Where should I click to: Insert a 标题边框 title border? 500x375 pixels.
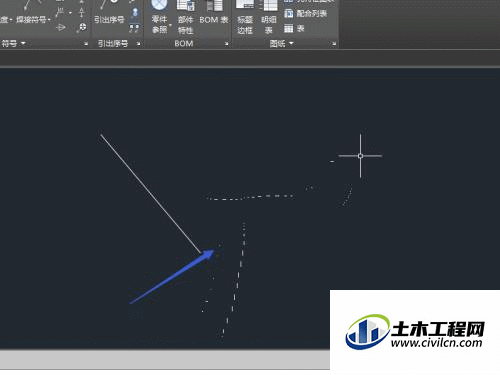tap(245, 17)
